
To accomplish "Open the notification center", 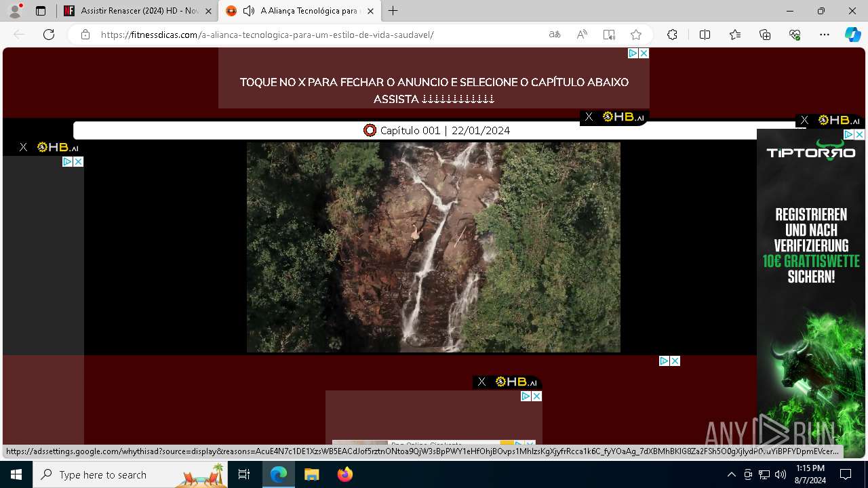I will 846,474.
